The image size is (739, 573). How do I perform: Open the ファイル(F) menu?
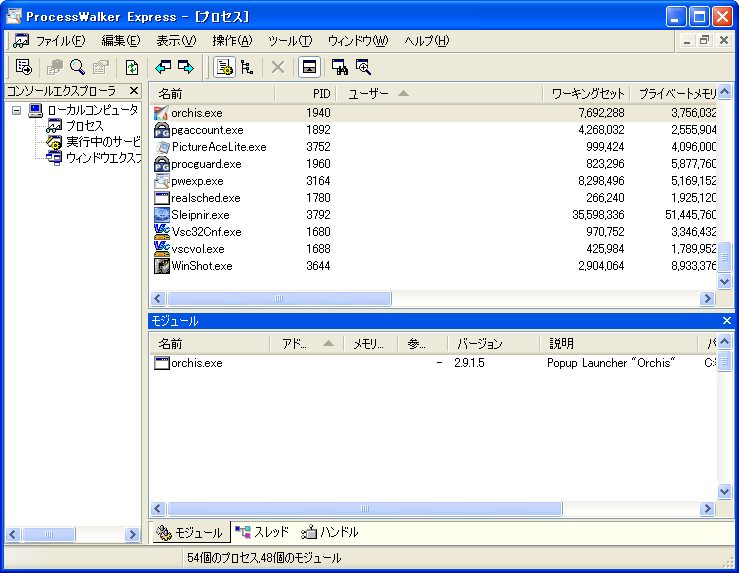point(60,41)
